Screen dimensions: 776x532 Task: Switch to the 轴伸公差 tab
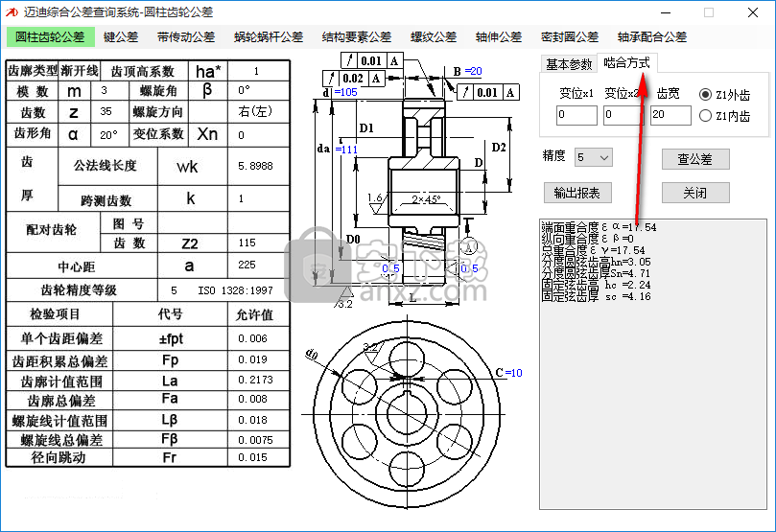[x=499, y=37]
